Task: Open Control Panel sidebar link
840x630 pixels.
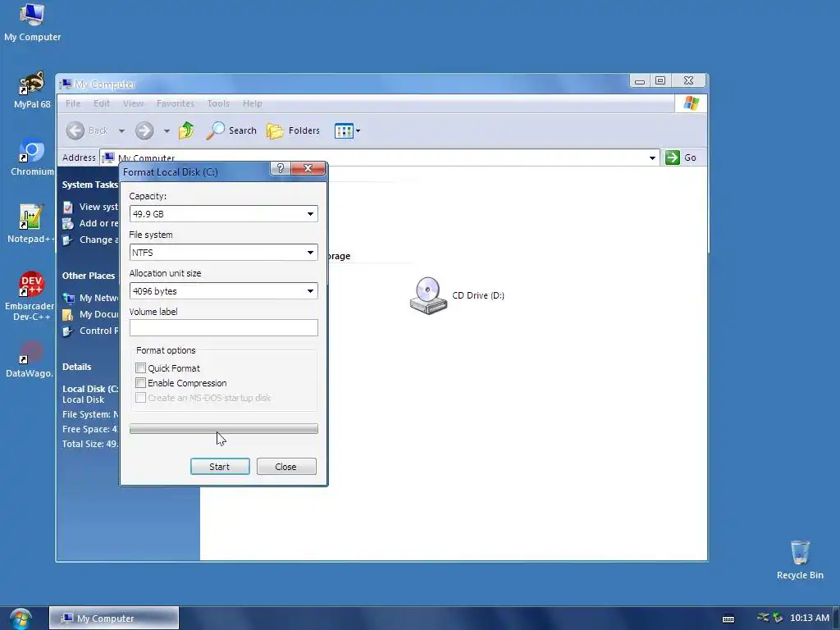Action: click(90, 331)
